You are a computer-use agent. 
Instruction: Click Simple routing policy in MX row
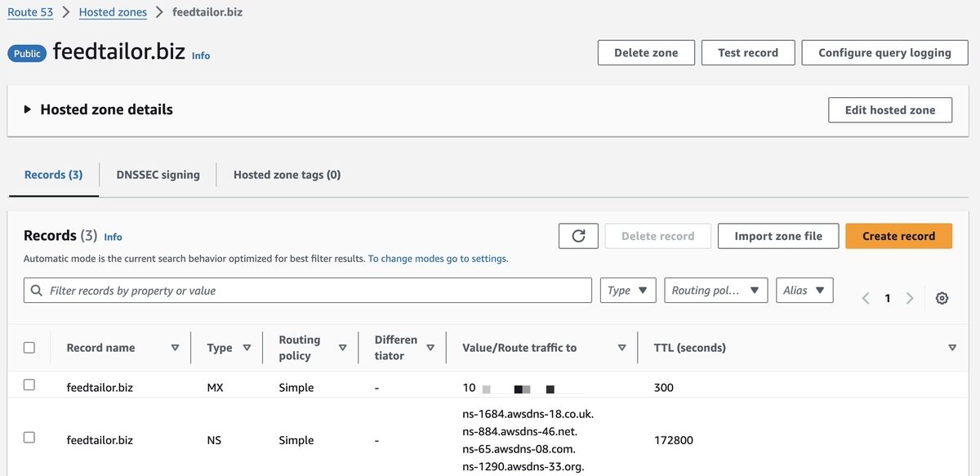tap(296, 388)
